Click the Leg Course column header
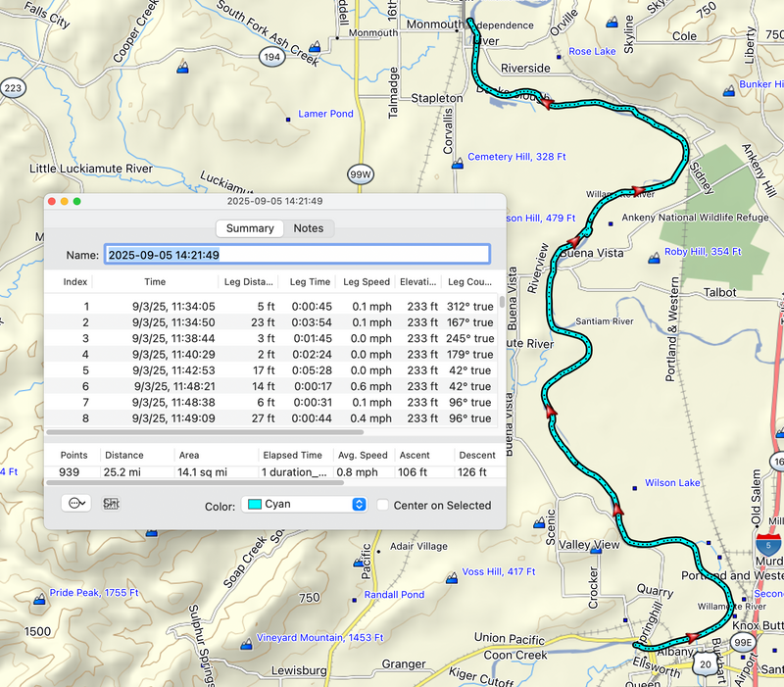 coord(469,282)
